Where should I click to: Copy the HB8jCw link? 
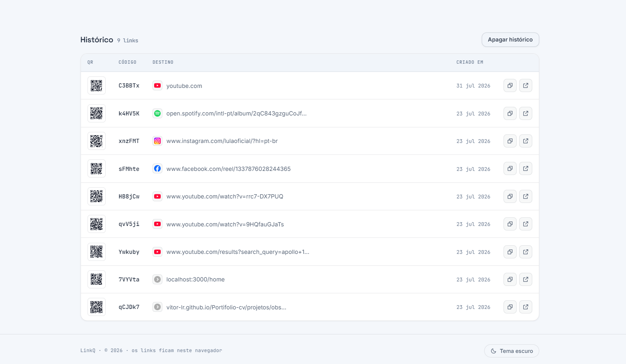(510, 196)
